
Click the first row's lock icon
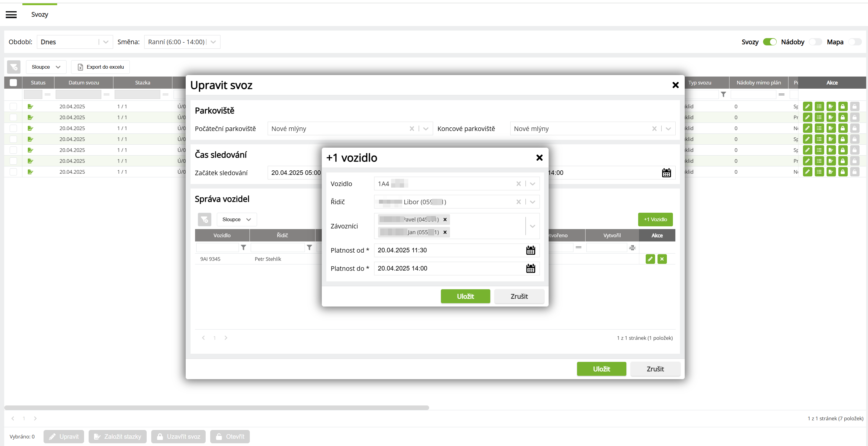842,107
